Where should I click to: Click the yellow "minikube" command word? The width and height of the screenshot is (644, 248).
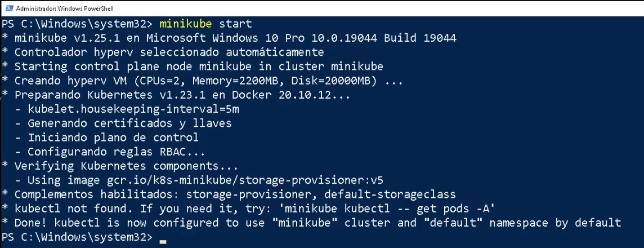(186, 24)
